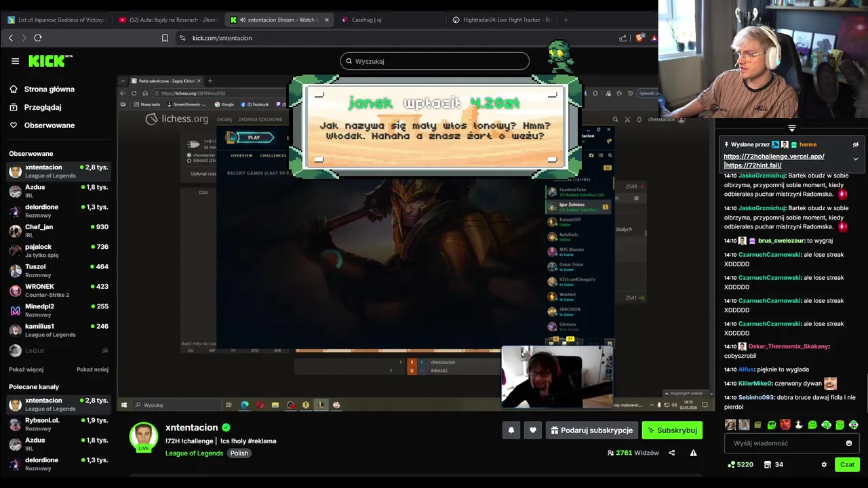Click the viewer count 2761 Widzów
The width and height of the screenshot is (868, 488).
tap(633, 453)
